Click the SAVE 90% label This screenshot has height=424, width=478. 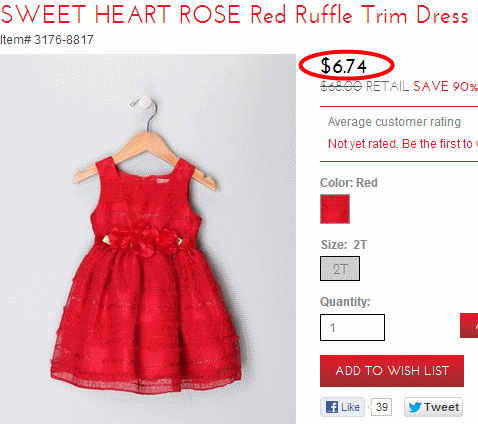[x=445, y=86]
